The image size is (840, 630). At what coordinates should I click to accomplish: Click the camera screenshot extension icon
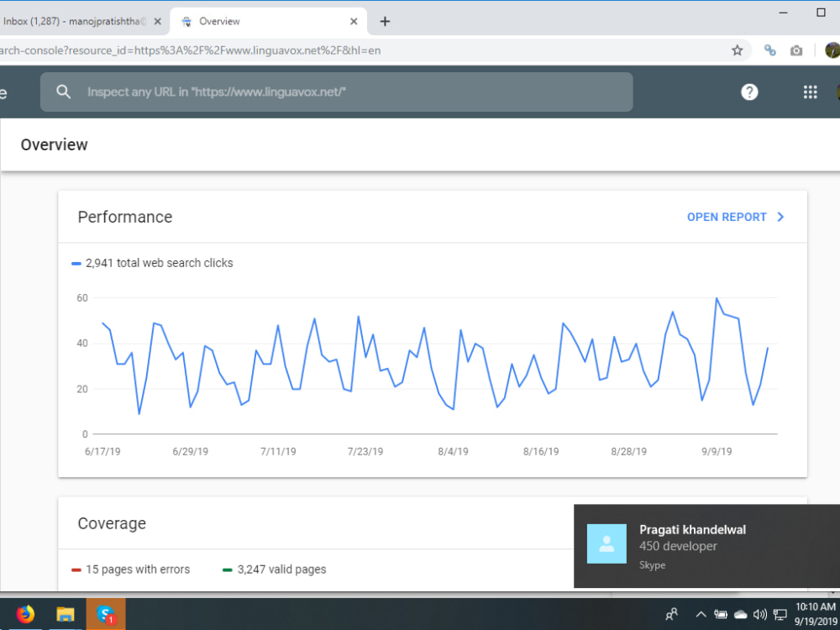[x=796, y=50]
